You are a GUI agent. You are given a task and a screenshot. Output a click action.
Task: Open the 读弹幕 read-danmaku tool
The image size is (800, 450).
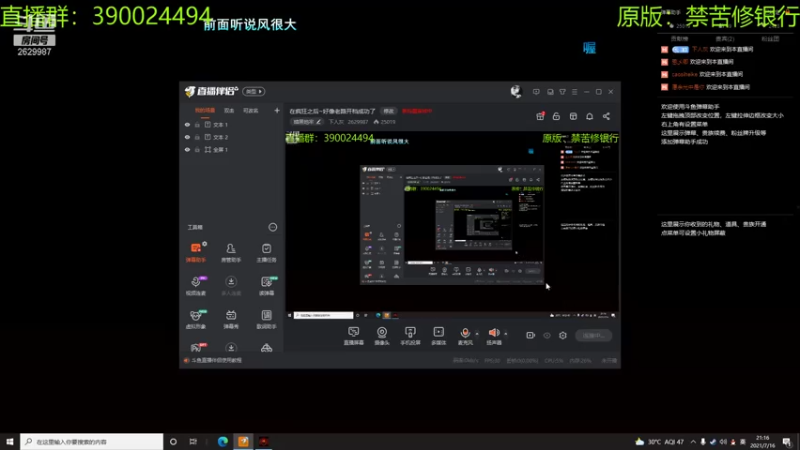point(266,286)
